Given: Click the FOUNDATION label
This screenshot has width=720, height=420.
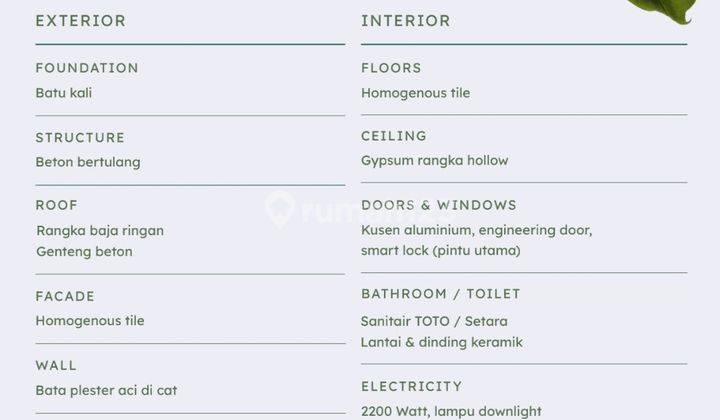Looking at the screenshot, I should pos(87,68).
